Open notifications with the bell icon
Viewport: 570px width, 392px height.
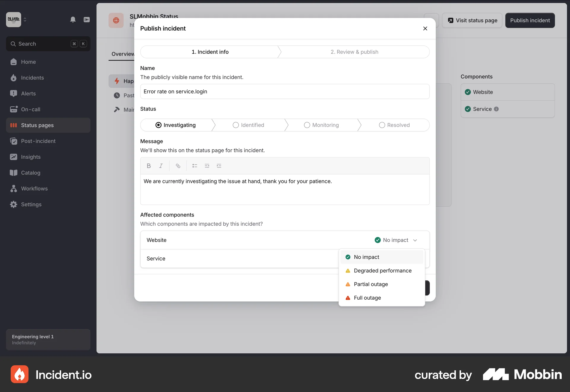coord(73,20)
